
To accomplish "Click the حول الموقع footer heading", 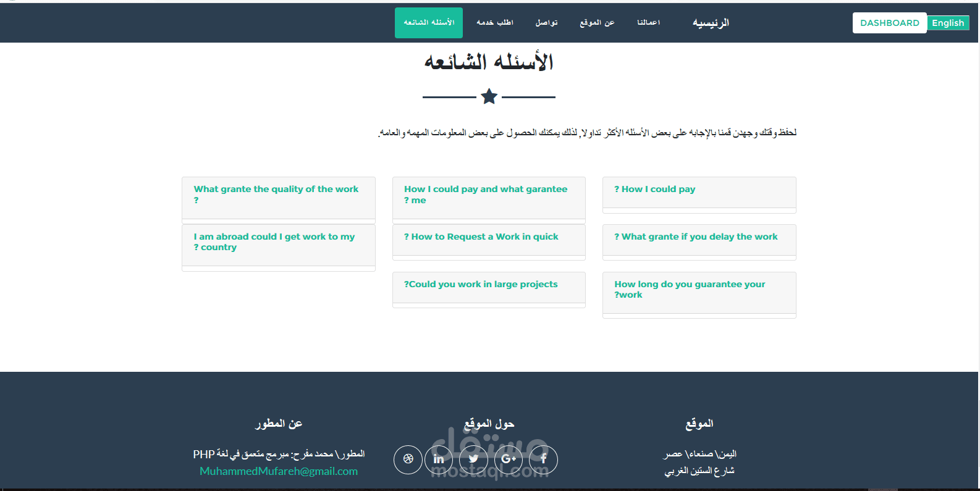I will pos(489,424).
